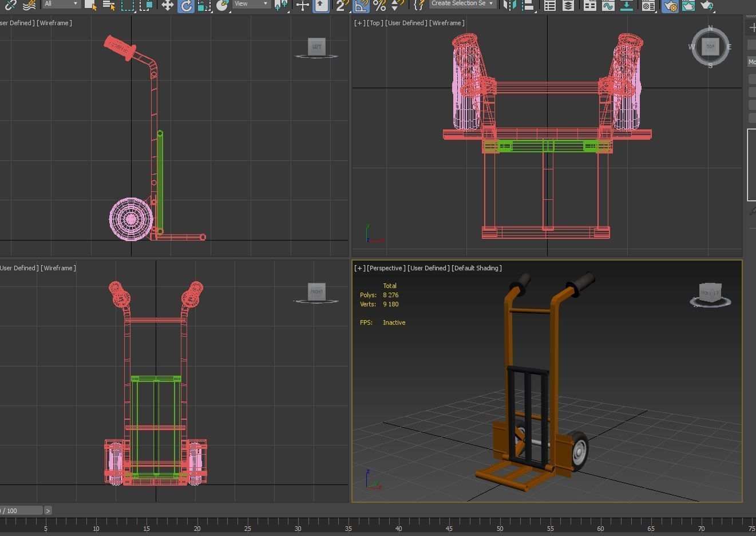Activate the Select and Manipulate tool
This screenshot has height=536, width=756.
[x=302, y=5]
